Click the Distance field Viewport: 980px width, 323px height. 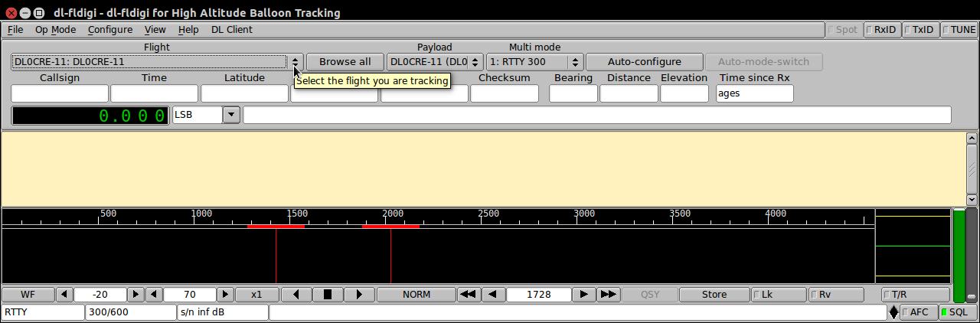point(629,93)
